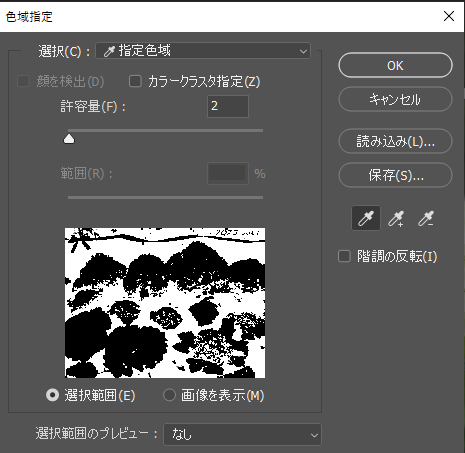The image size is (465, 453).
Task: Open the 読み込み(L)... load button
Action: pos(395,141)
